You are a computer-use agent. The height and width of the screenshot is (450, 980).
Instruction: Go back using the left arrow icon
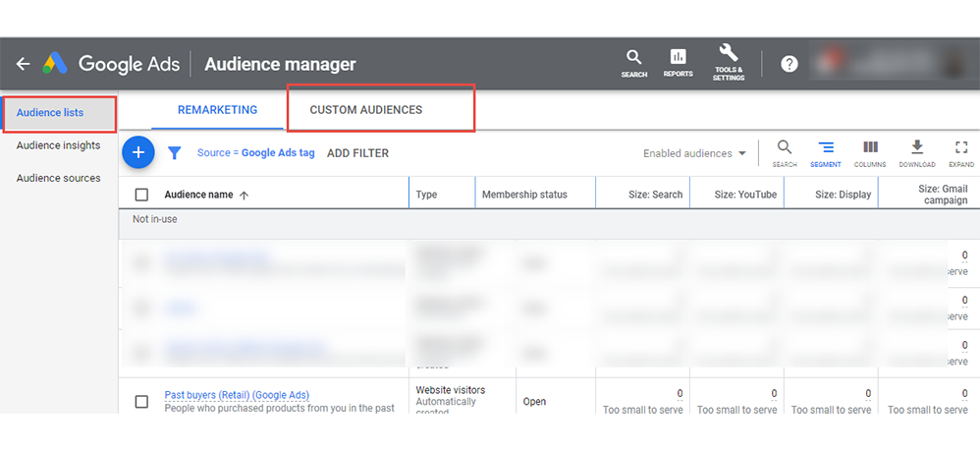coord(24,64)
